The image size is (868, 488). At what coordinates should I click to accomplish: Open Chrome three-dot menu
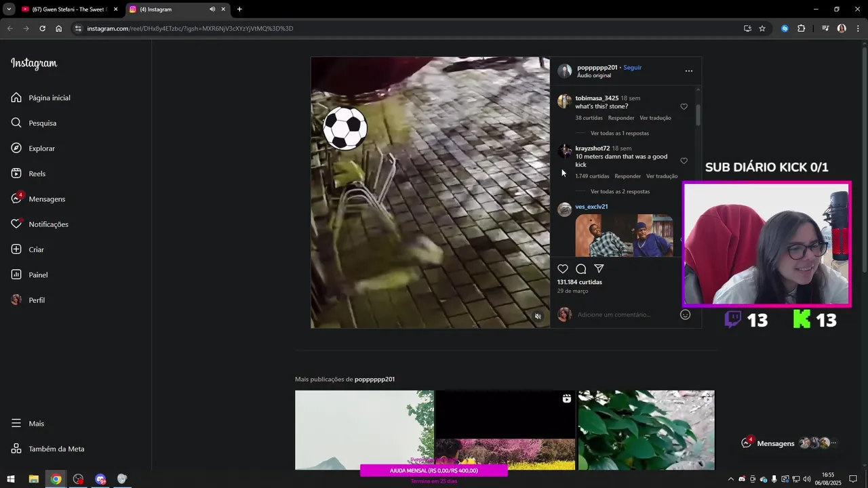(858, 28)
